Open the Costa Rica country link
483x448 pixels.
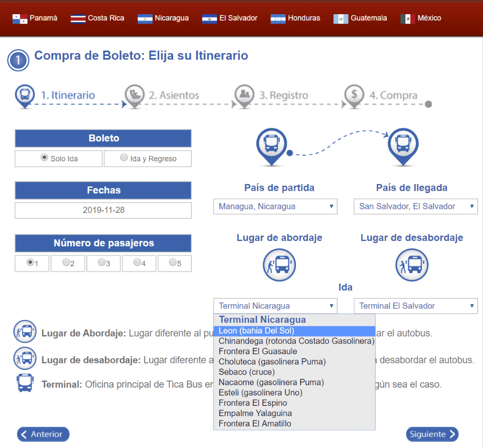coord(98,18)
